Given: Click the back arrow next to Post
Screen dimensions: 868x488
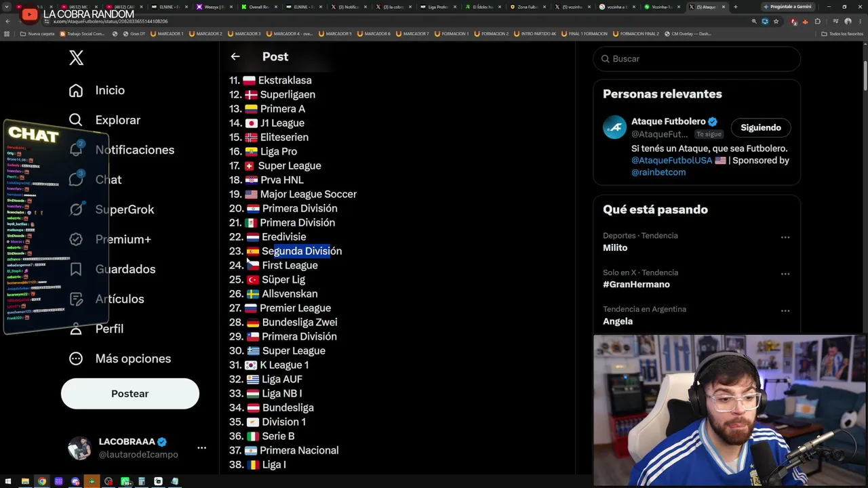Looking at the screenshot, I should click(x=235, y=57).
